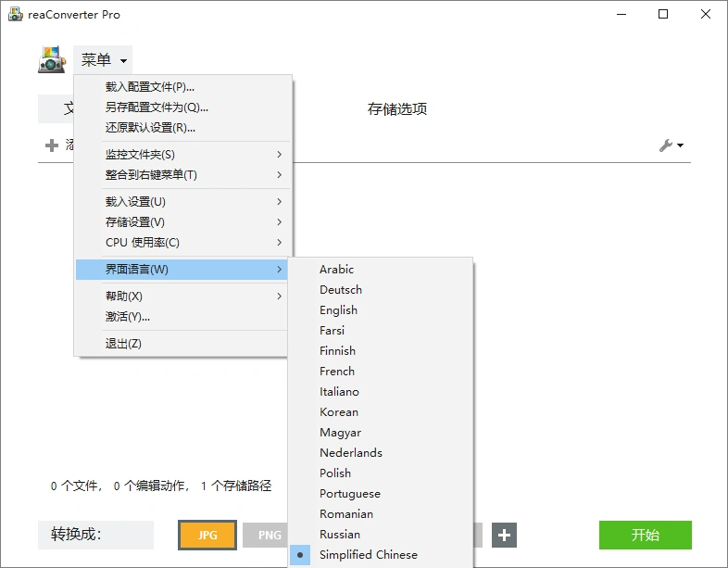Image resolution: width=728 pixels, height=568 pixels.
Task: Open the wrench settings dropdown icon
Action: click(x=670, y=145)
